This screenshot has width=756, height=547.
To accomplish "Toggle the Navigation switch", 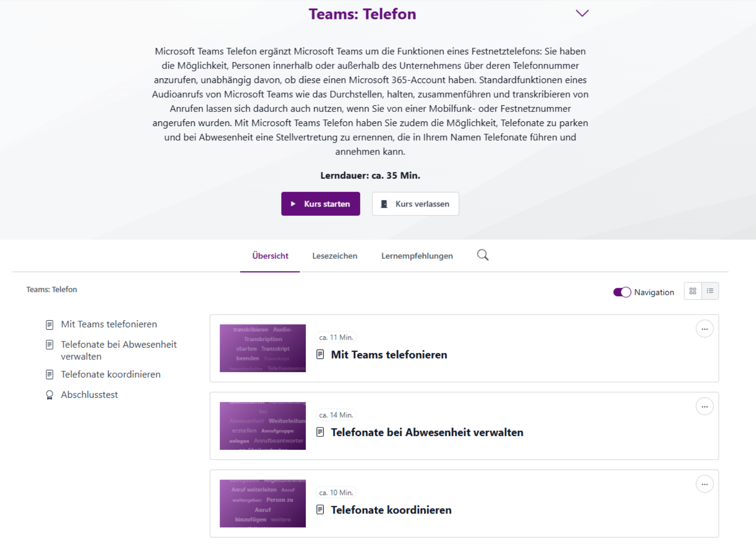I will [x=622, y=292].
